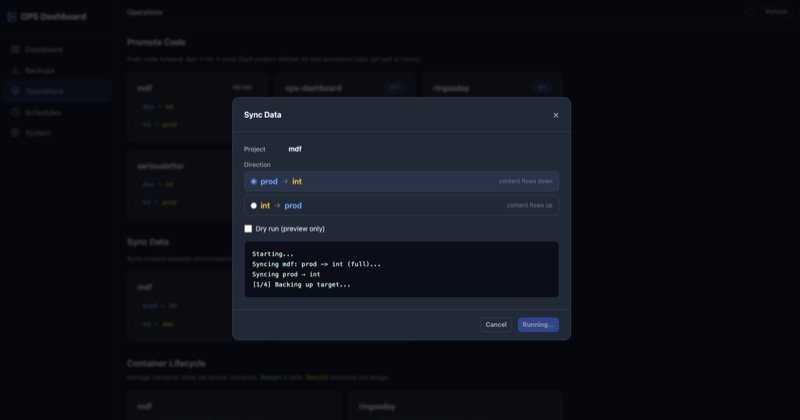The image size is (800, 420).
Task: Click the Dashboard sidebar icon
Action: (x=15, y=50)
